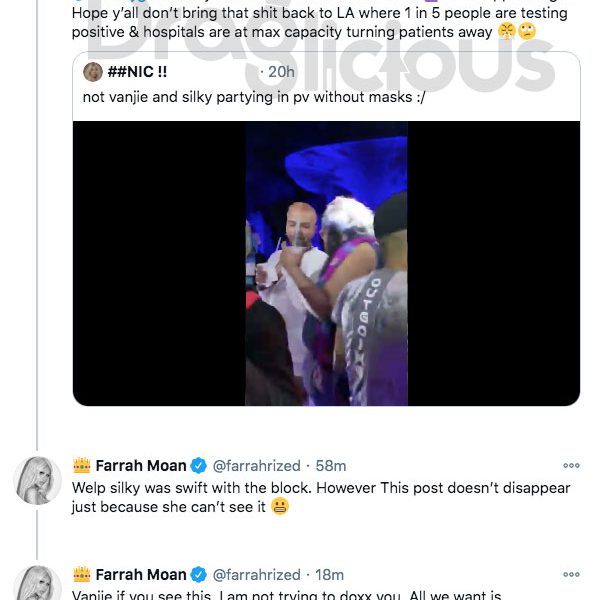
Task: Click the @farrahrized handle on the 18m tweet
Action: click(x=256, y=575)
